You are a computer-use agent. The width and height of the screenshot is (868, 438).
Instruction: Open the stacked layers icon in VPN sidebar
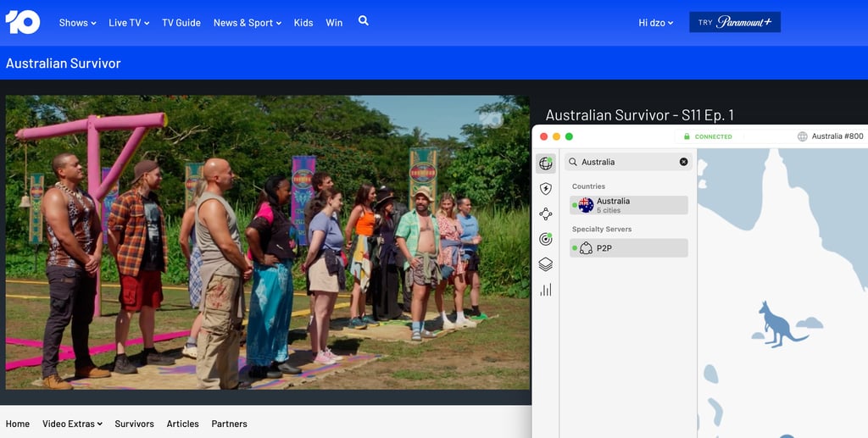coord(546,264)
